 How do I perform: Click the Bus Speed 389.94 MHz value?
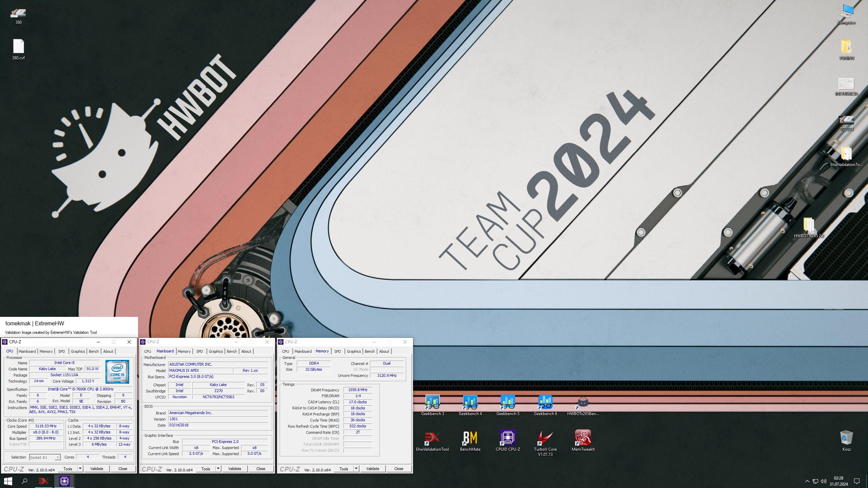(x=46, y=439)
